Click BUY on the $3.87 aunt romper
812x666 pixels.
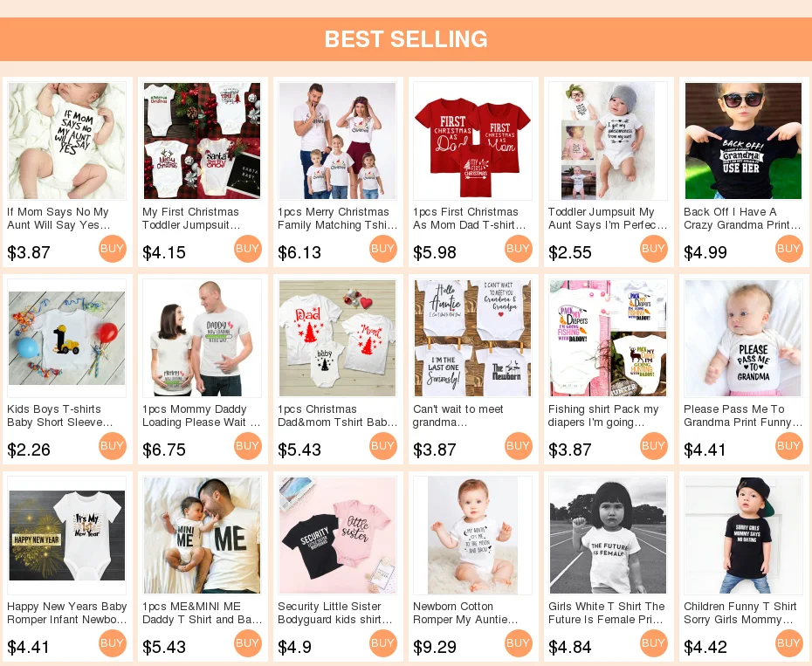113,249
